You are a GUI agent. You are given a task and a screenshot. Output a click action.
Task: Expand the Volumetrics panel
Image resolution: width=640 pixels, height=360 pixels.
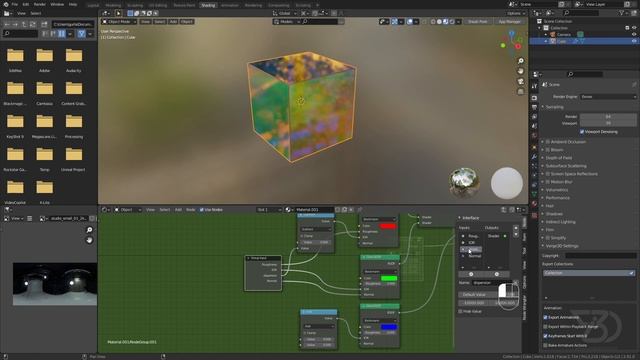click(556, 190)
